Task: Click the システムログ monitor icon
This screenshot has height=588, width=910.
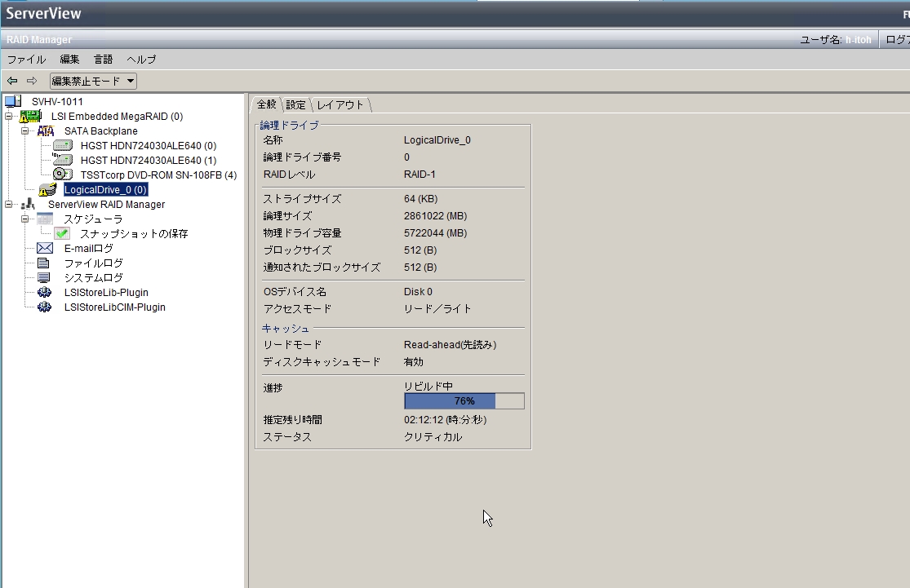Action: point(43,278)
